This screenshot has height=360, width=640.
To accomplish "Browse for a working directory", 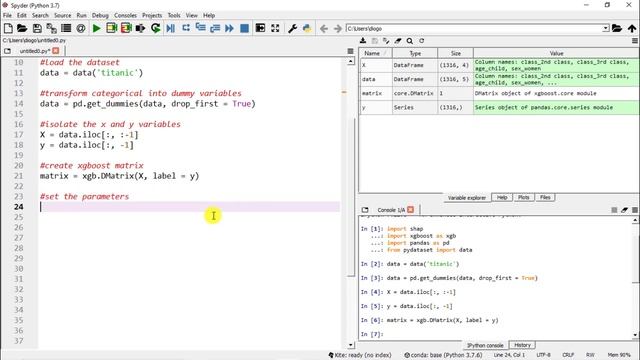I will point(617,28).
